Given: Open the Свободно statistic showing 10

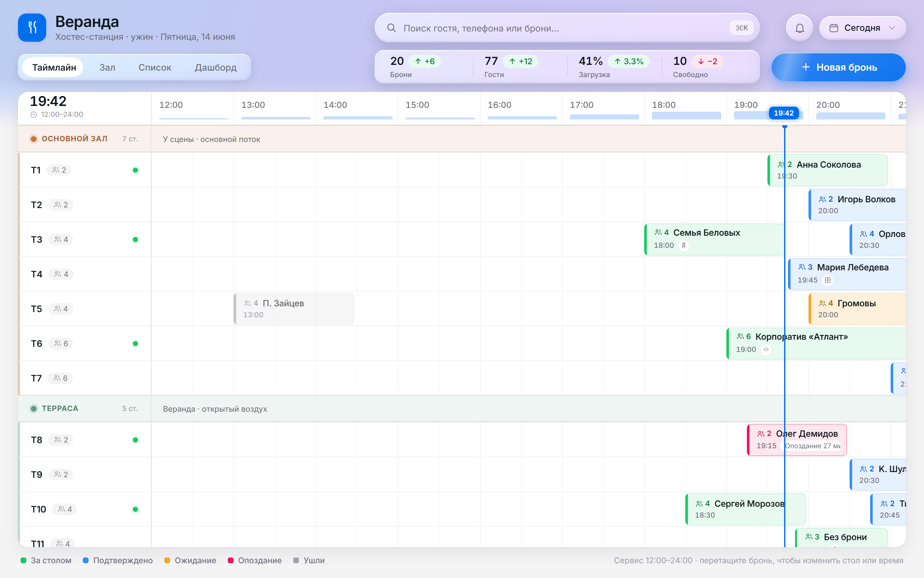Looking at the screenshot, I should (707, 66).
